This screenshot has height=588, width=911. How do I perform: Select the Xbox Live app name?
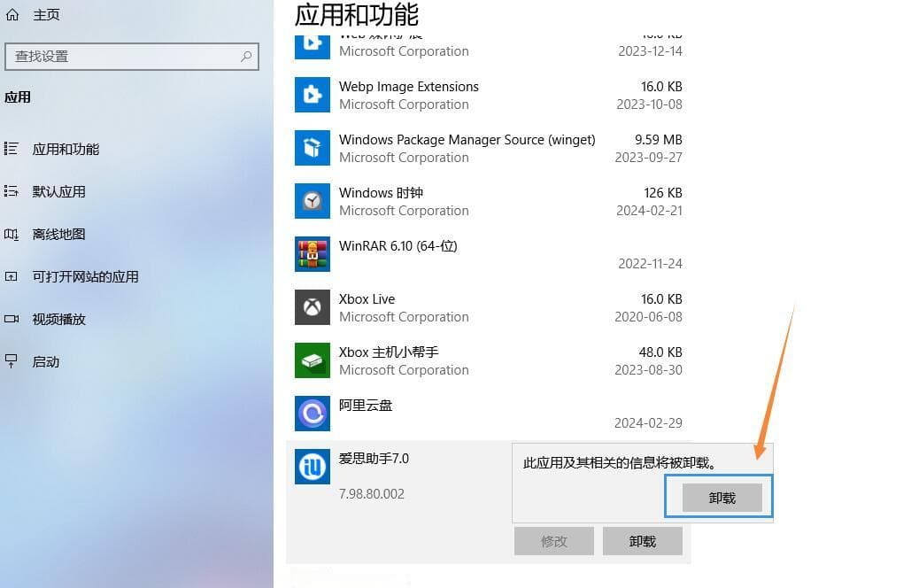tap(367, 299)
